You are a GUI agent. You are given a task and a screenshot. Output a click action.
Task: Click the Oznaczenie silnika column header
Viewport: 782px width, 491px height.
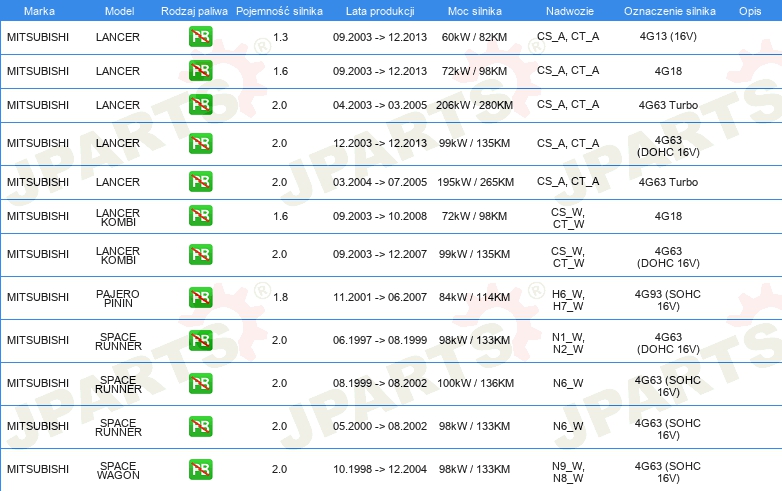tap(669, 11)
